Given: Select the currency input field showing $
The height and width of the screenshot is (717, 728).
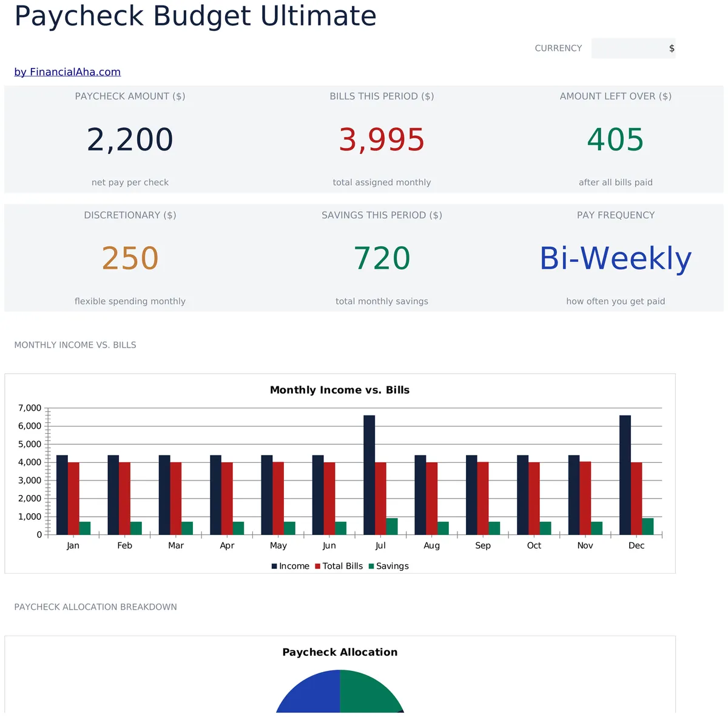Looking at the screenshot, I should pos(633,49).
